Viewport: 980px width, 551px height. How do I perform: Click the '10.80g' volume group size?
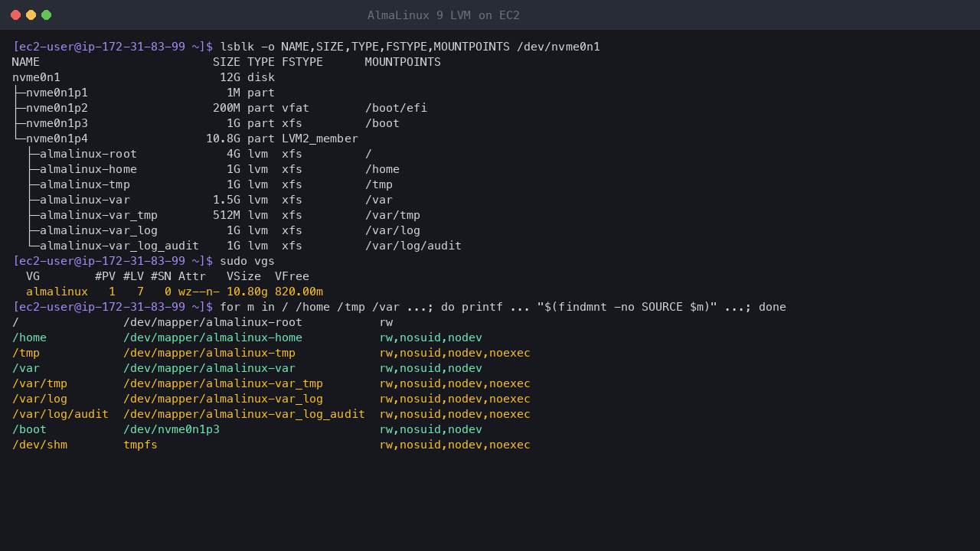pyautogui.click(x=247, y=292)
